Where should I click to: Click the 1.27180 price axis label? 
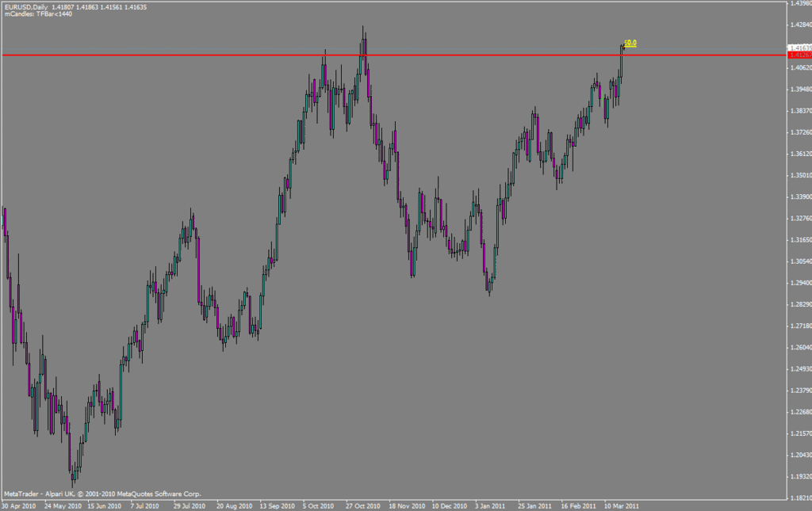click(x=801, y=326)
